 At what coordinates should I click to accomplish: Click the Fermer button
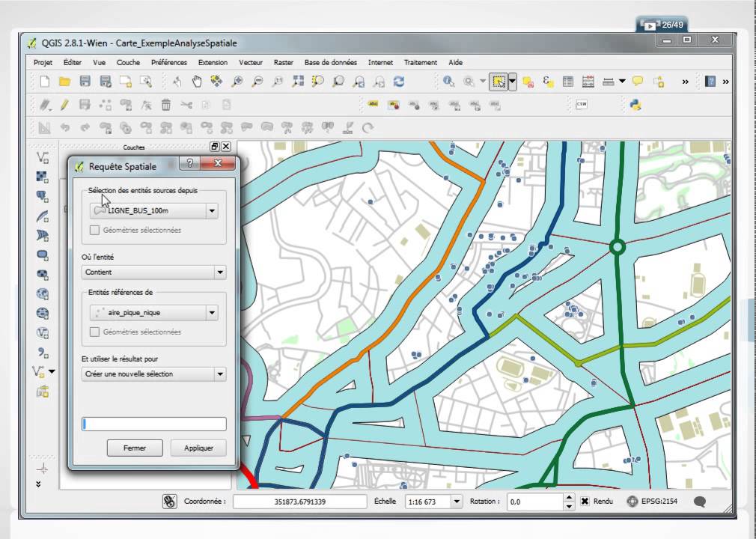(x=135, y=448)
